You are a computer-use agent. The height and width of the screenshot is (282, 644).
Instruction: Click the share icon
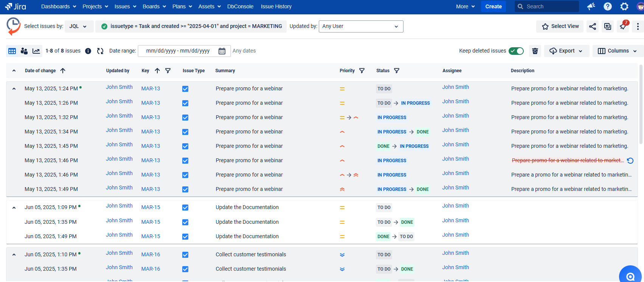pos(593,26)
